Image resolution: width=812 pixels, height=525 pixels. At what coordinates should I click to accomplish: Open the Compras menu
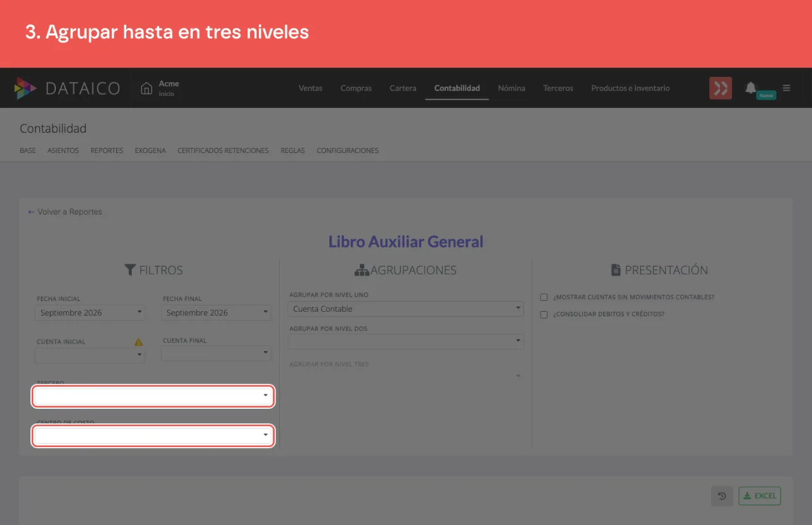click(x=356, y=88)
